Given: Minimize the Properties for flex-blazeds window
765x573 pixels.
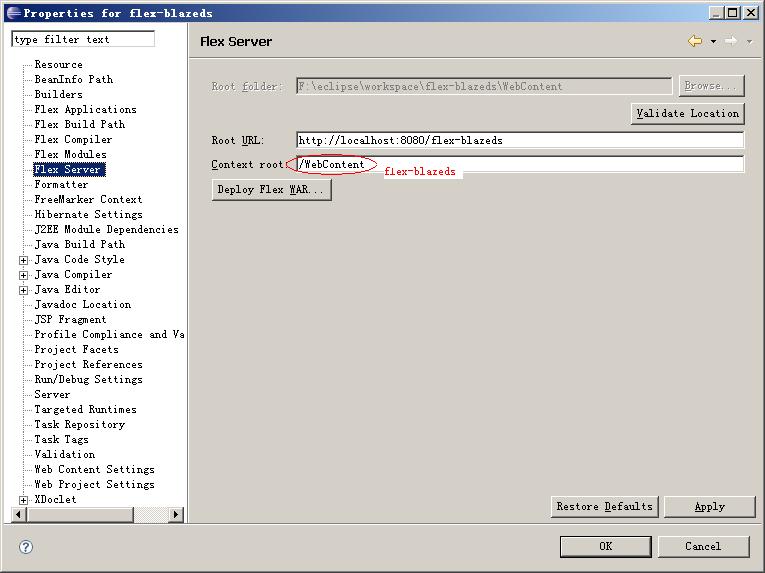Looking at the screenshot, I should click(716, 13).
